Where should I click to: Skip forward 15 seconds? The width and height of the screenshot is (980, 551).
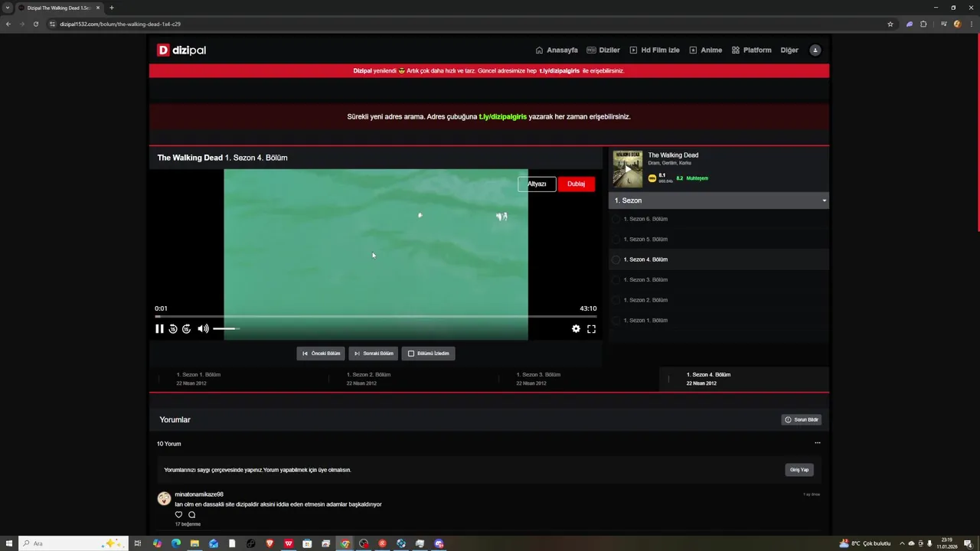186,329
